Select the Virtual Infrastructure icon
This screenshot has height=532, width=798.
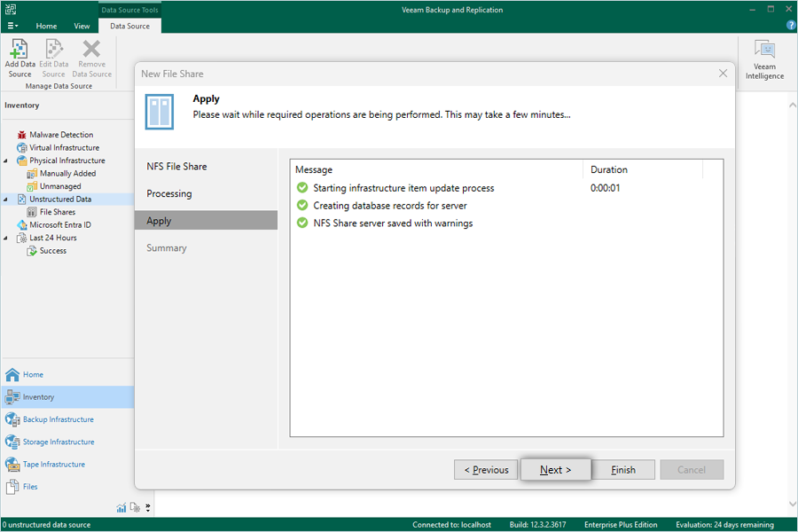click(x=21, y=148)
